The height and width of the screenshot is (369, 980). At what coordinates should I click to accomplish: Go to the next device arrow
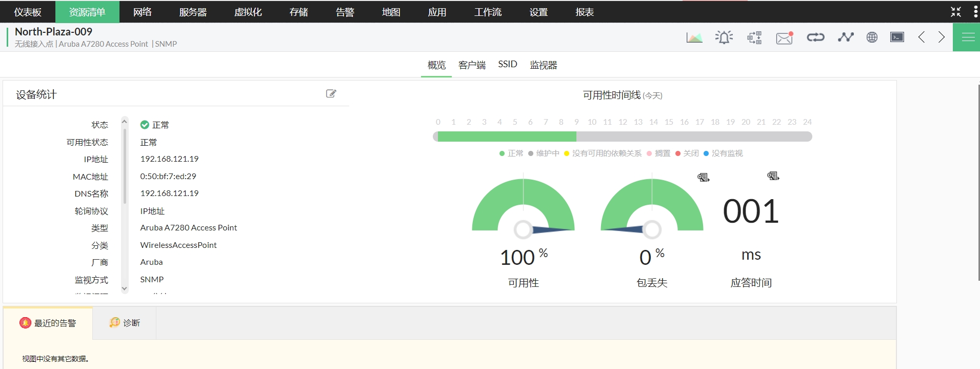pos(942,37)
